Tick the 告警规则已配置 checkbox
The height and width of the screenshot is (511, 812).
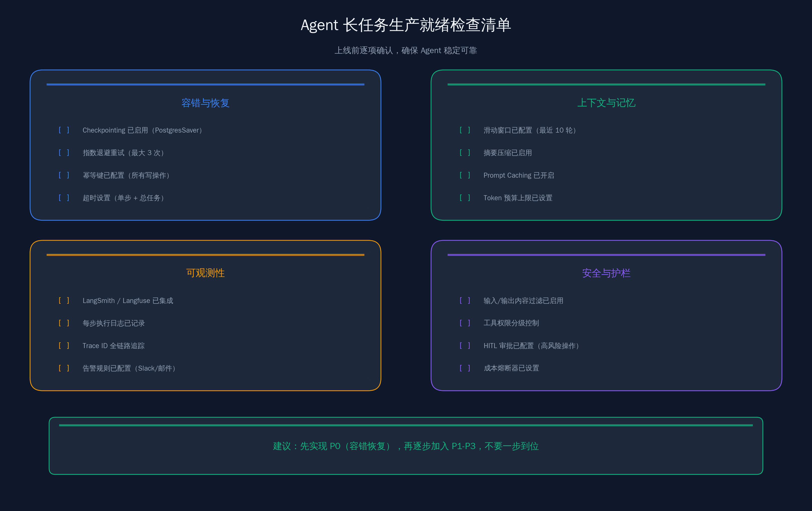tap(64, 368)
